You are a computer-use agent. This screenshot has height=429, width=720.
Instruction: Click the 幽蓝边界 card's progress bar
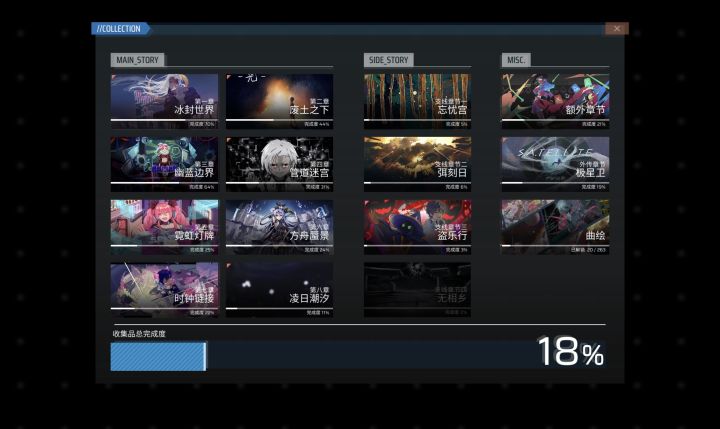(164, 183)
